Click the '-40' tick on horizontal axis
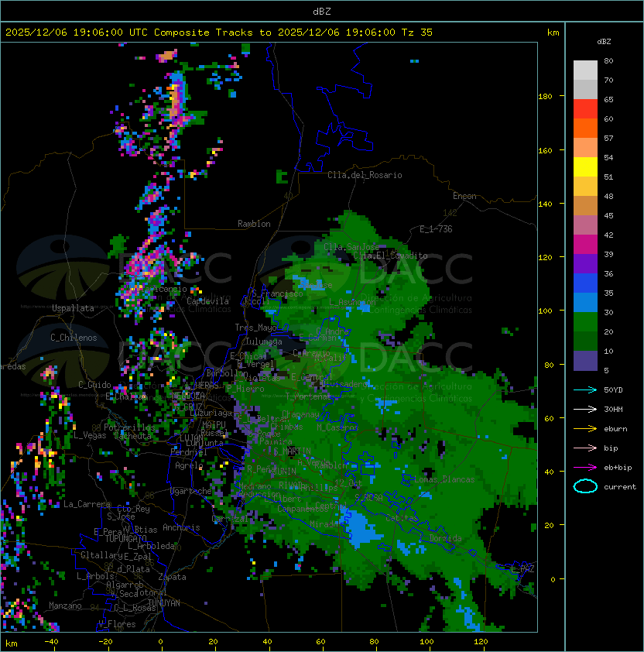Viewport: 644px width, 652px height. tap(51, 642)
